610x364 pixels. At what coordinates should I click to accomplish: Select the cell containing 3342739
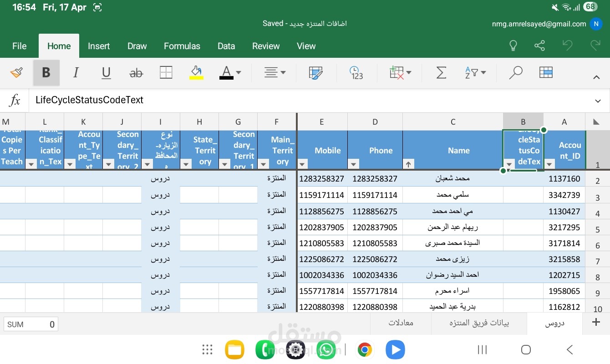[564, 195]
